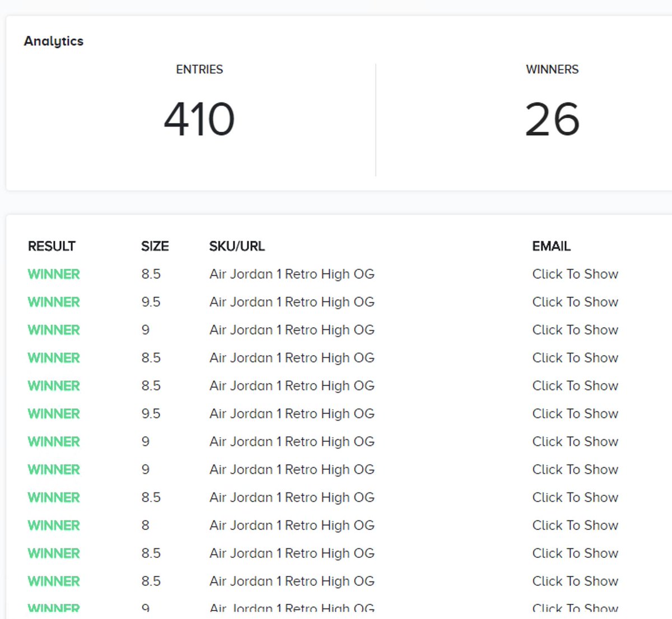Select WINNER status in sixth table row

pyautogui.click(x=54, y=414)
